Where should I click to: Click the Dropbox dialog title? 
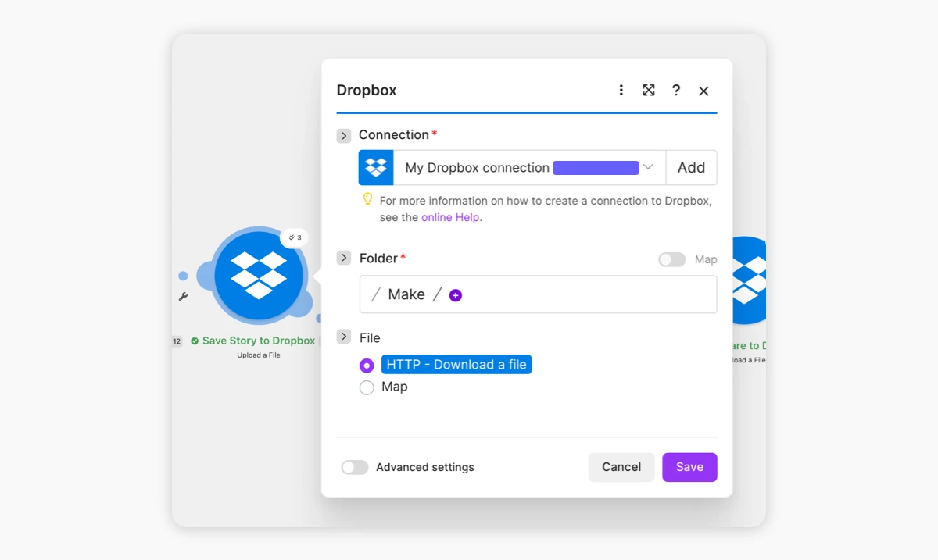[x=367, y=91]
